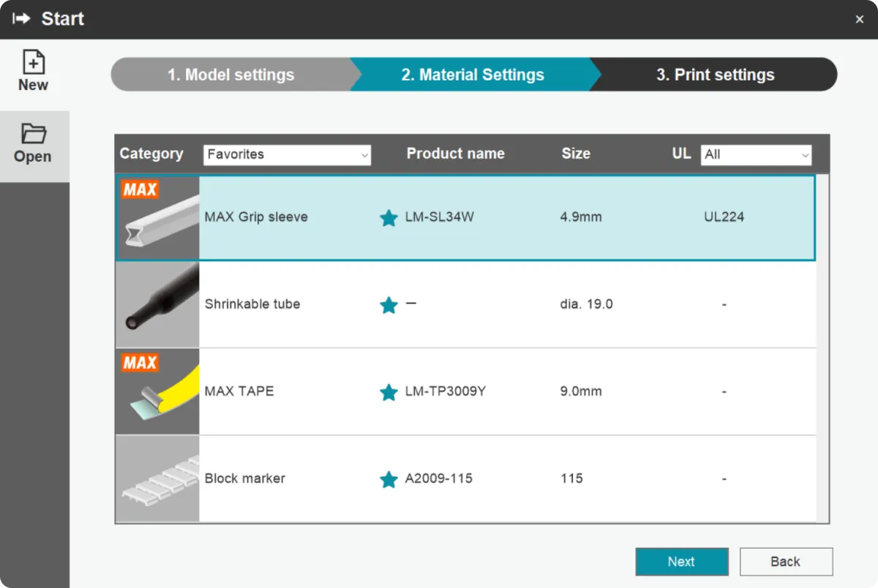Click product name A2009-115

(x=439, y=478)
